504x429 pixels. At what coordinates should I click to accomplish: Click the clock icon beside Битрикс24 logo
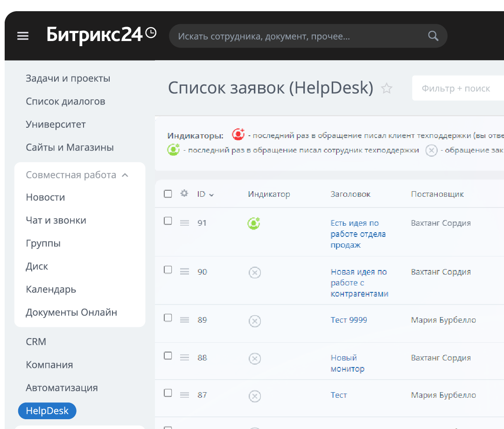click(x=151, y=33)
